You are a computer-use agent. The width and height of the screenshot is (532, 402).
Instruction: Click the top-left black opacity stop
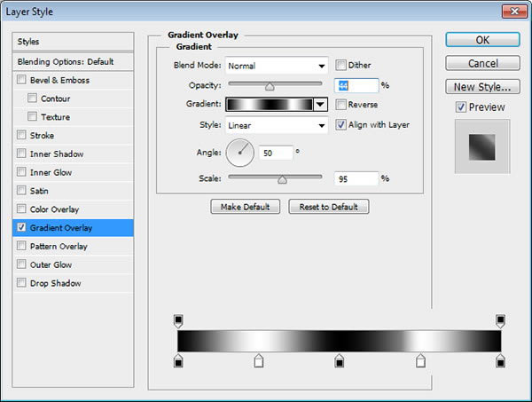pyautogui.click(x=178, y=321)
